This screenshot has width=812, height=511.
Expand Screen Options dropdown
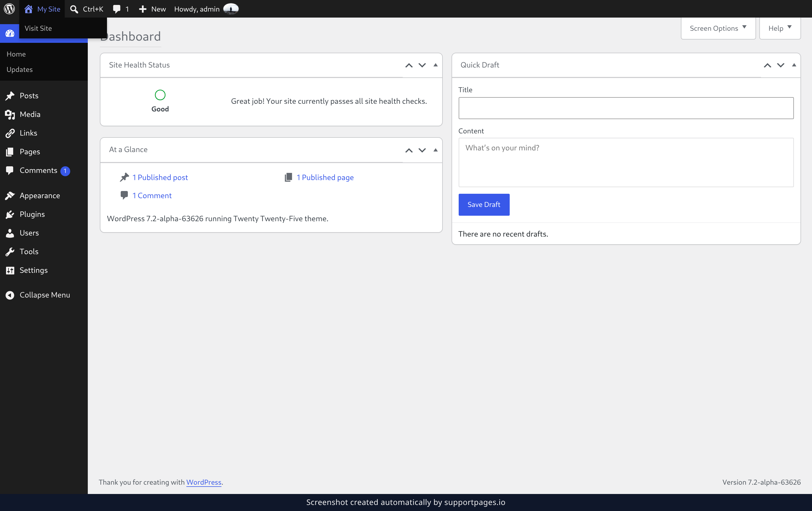click(x=718, y=28)
